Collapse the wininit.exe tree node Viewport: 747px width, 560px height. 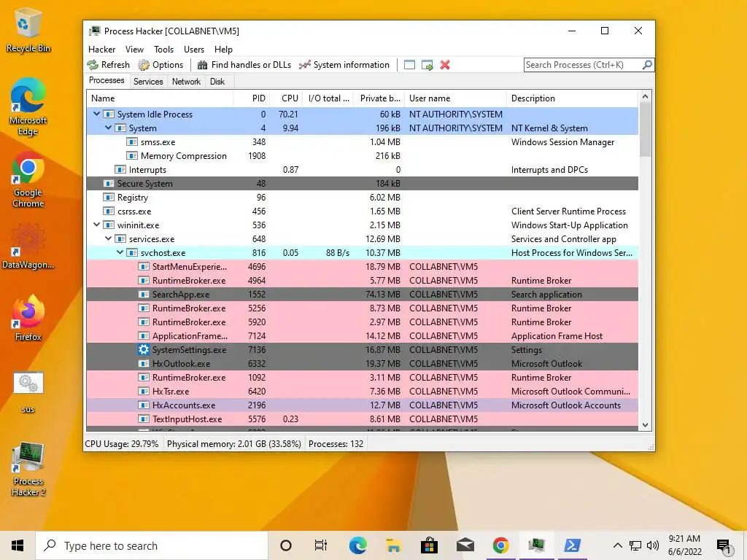97,225
